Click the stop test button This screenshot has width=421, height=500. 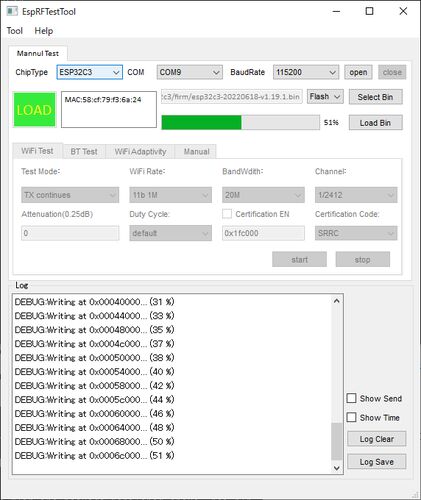[363, 259]
